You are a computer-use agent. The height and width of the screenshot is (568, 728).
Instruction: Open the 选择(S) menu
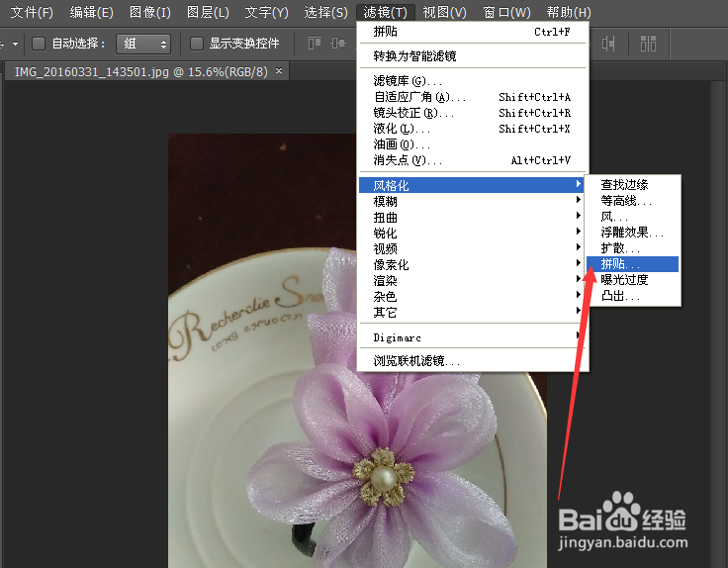click(x=325, y=12)
